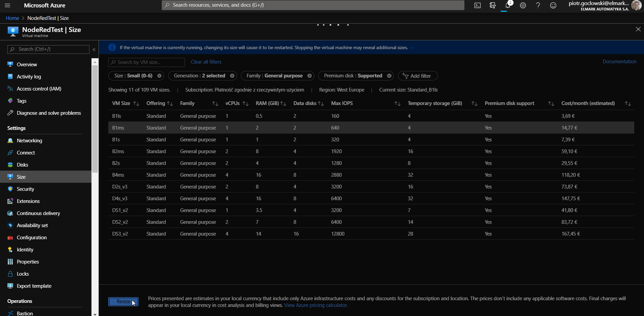Open Cloud Shell icon in top bar

478,5
